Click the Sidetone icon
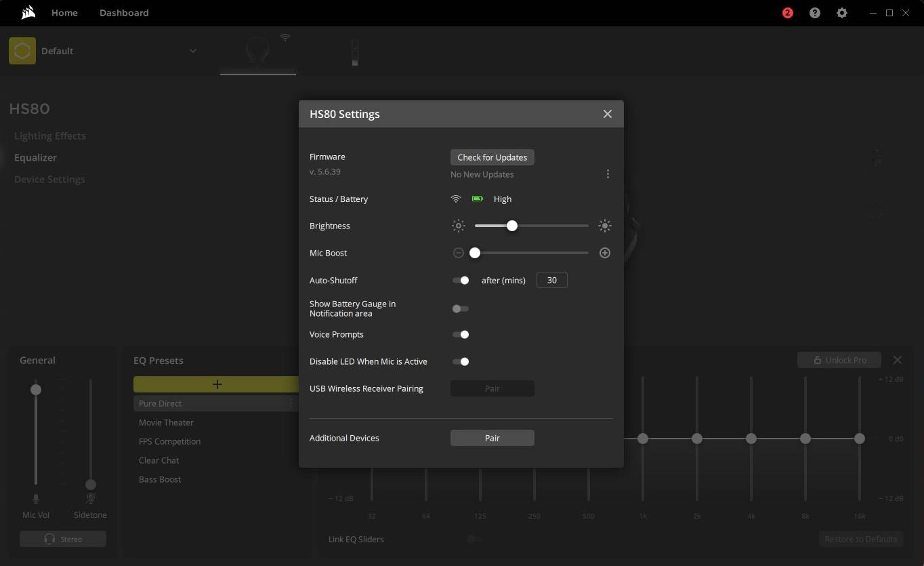The width and height of the screenshot is (924, 566). tap(90, 499)
